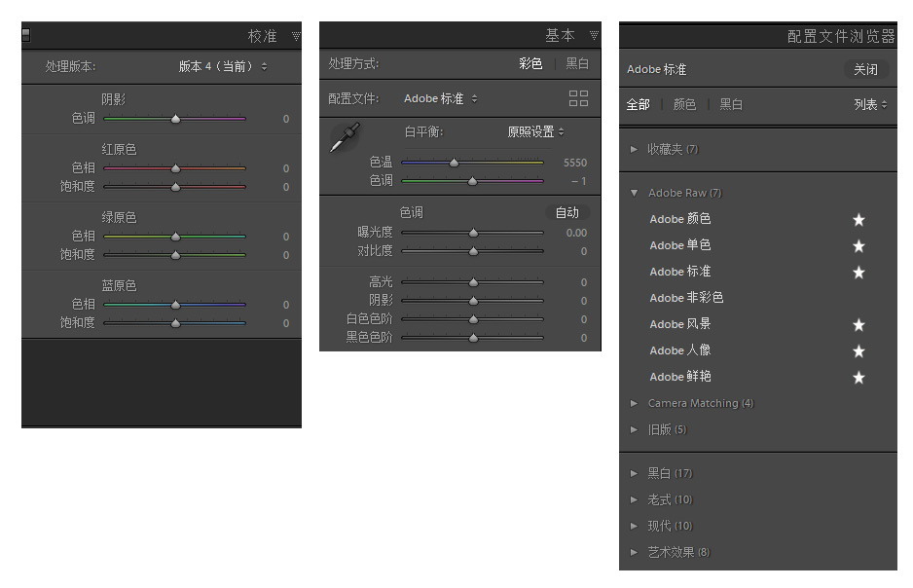913x588 pixels.
Task: Open the 配置文件 Adobe 标准 dropdown
Action: [x=441, y=98]
